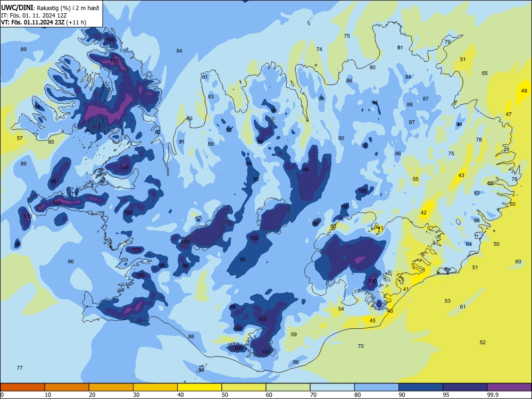Pick the light orange 20–30 legend swatch
532x399 pixels.
coord(111,387)
